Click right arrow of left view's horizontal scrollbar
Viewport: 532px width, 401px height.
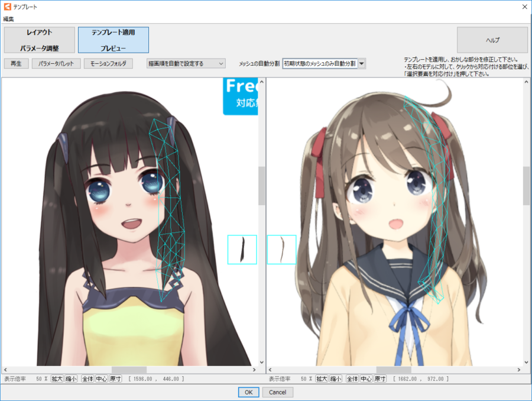[x=254, y=370]
